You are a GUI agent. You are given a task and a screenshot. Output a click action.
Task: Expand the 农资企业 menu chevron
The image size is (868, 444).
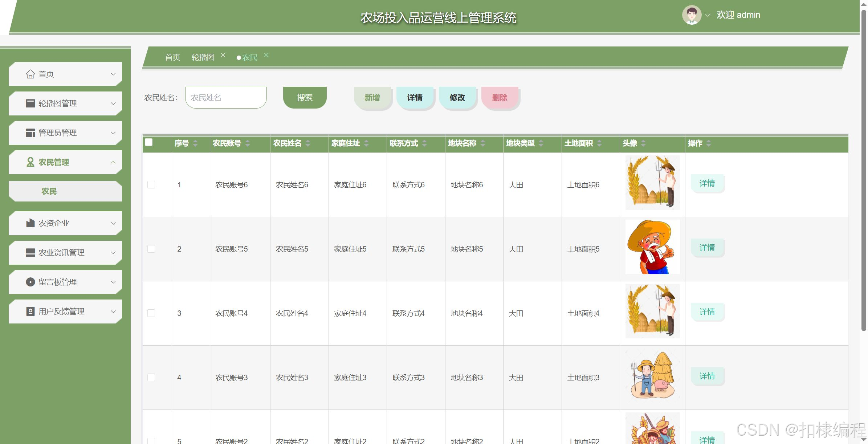pyautogui.click(x=113, y=223)
